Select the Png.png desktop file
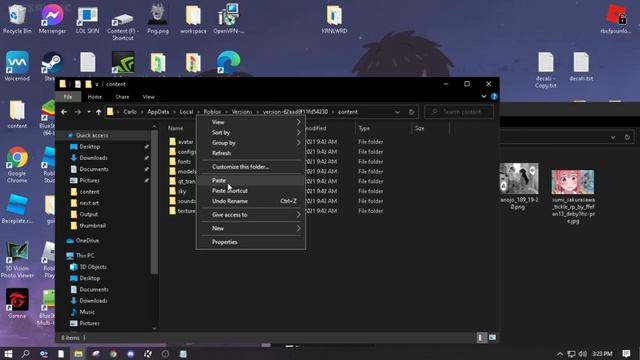The width and height of the screenshot is (640, 360). pyautogui.click(x=158, y=19)
